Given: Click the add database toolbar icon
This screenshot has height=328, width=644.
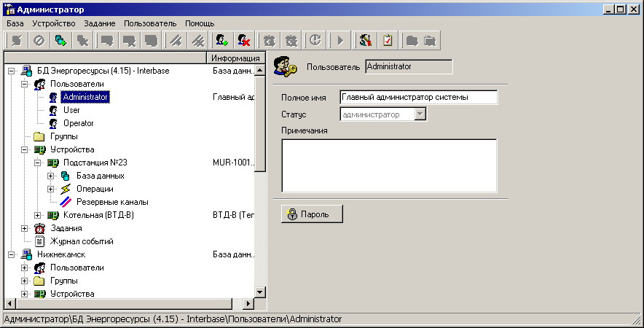Looking at the screenshot, I should pos(60,40).
